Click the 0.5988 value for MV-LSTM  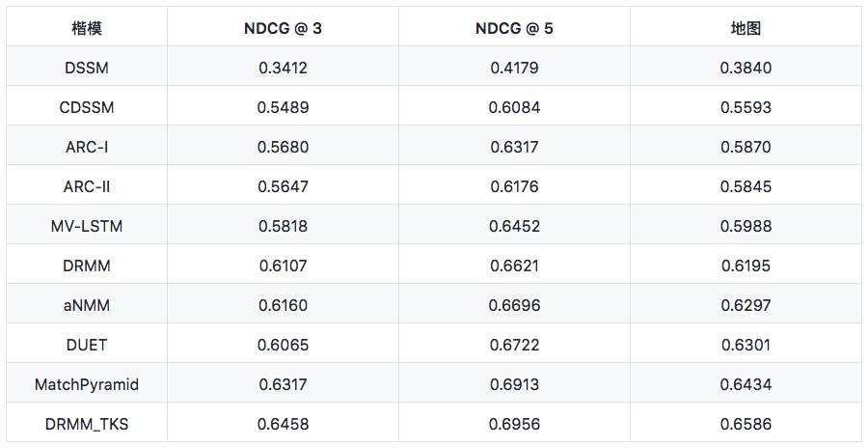(746, 226)
